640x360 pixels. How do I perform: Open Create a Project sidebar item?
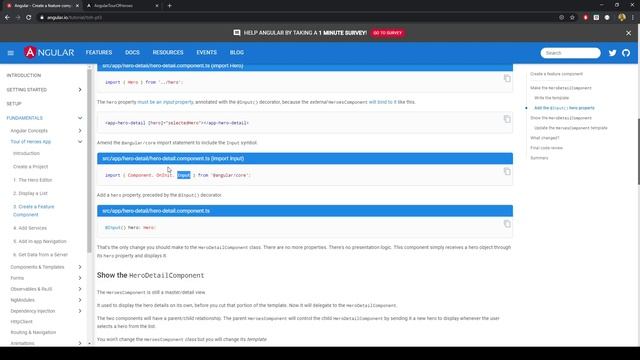[x=31, y=167]
